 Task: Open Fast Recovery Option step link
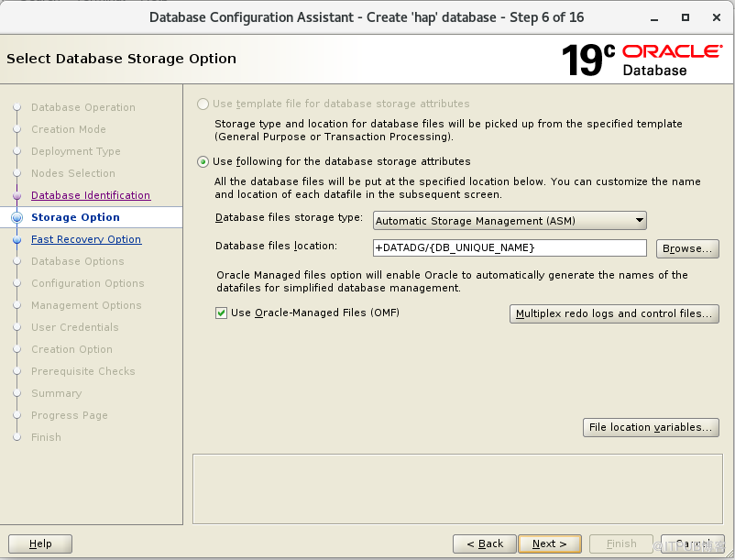[x=86, y=239]
